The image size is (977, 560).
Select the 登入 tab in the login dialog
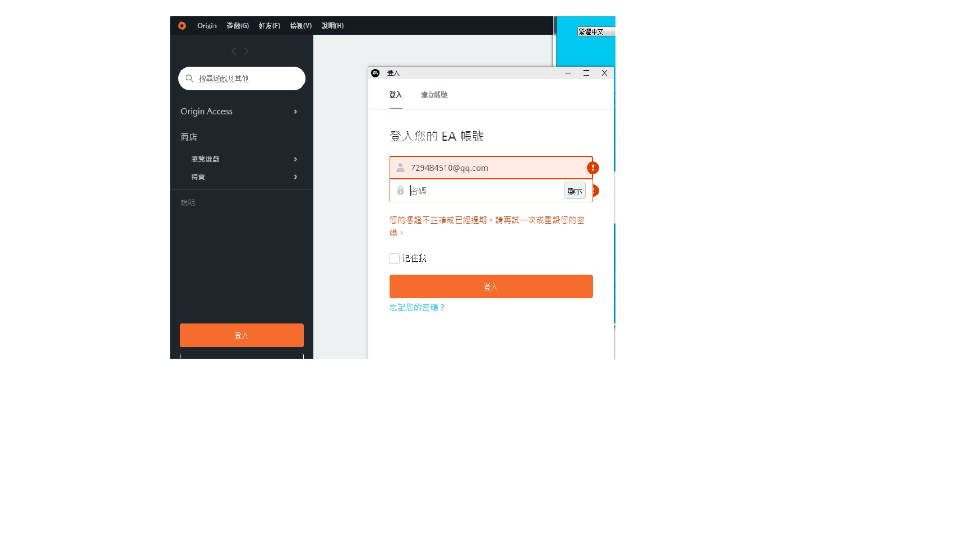tap(396, 95)
